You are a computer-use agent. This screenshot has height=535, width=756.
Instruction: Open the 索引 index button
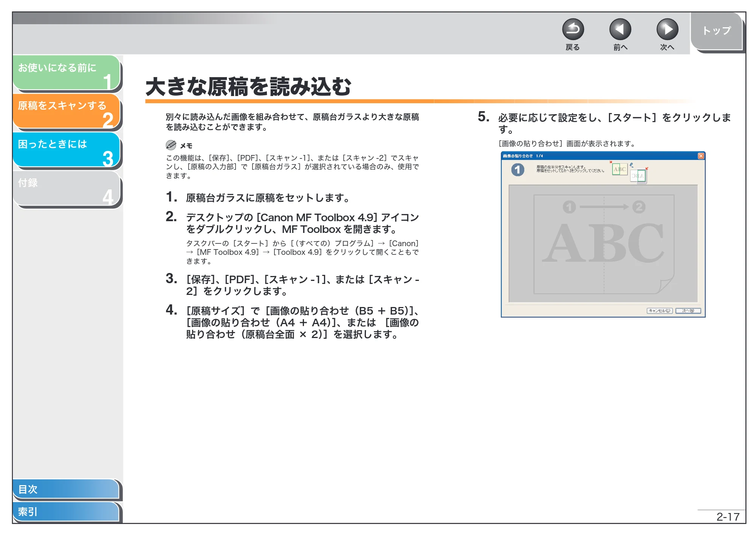coord(66,512)
